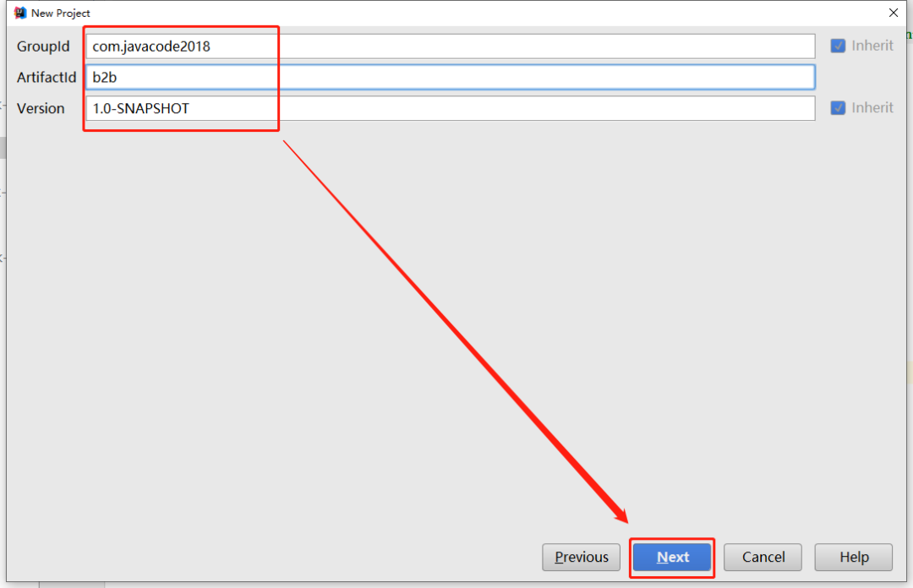Image resolution: width=913 pixels, height=588 pixels.
Task: Focus the ArtifactId field containing b2b
Action: click(450, 77)
